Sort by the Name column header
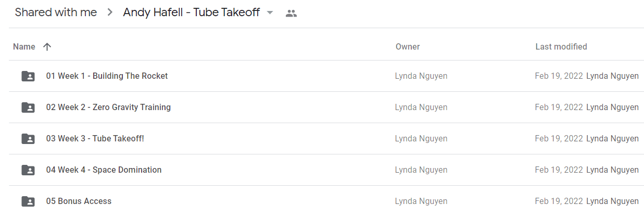The width and height of the screenshot is (644, 216). pyautogui.click(x=24, y=47)
